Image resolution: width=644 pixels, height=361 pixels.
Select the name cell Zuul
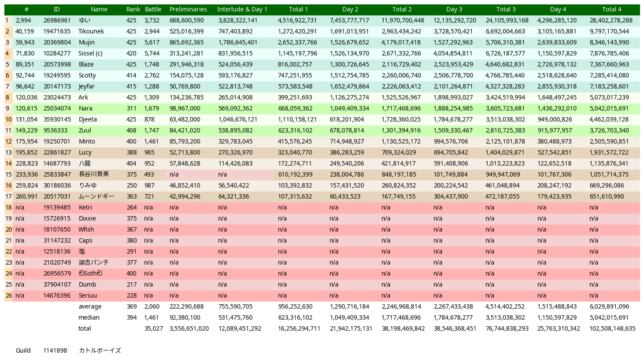tap(85, 130)
